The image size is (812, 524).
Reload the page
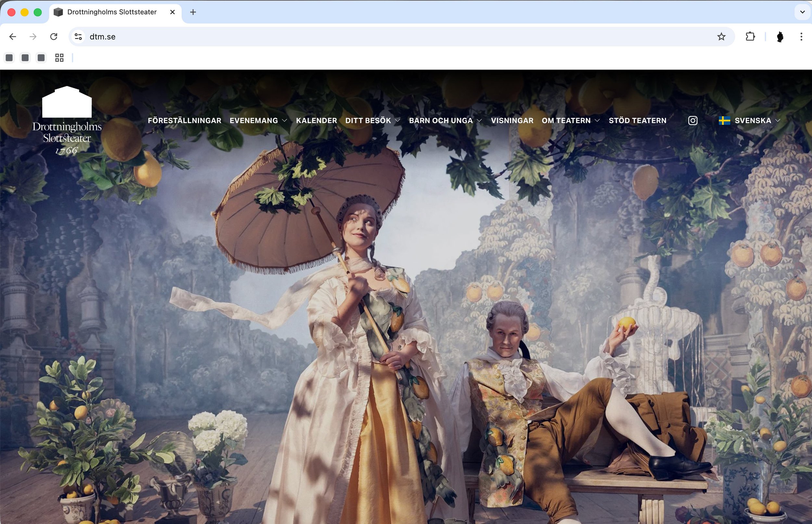coord(54,36)
